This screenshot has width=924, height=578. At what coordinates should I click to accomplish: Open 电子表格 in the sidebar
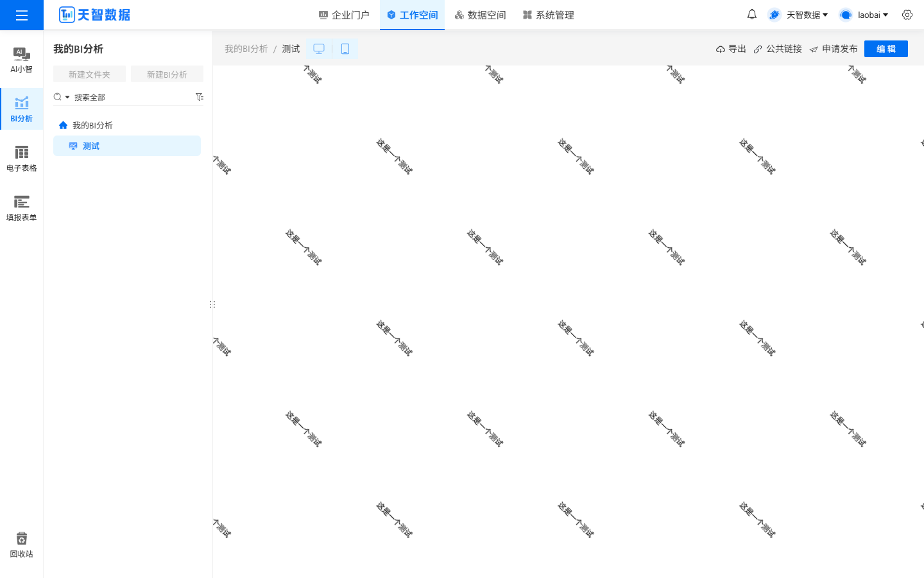coord(21,159)
